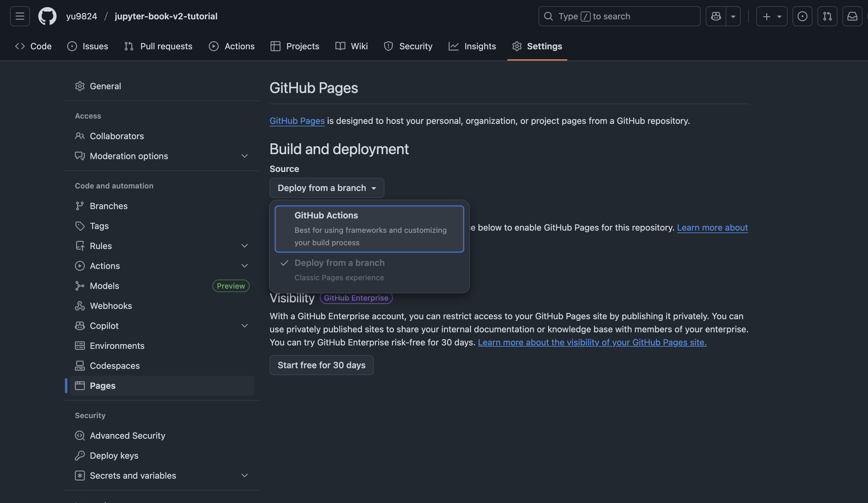Click the Deploy keys key icon
Image resolution: width=868 pixels, height=503 pixels.
pos(80,456)
